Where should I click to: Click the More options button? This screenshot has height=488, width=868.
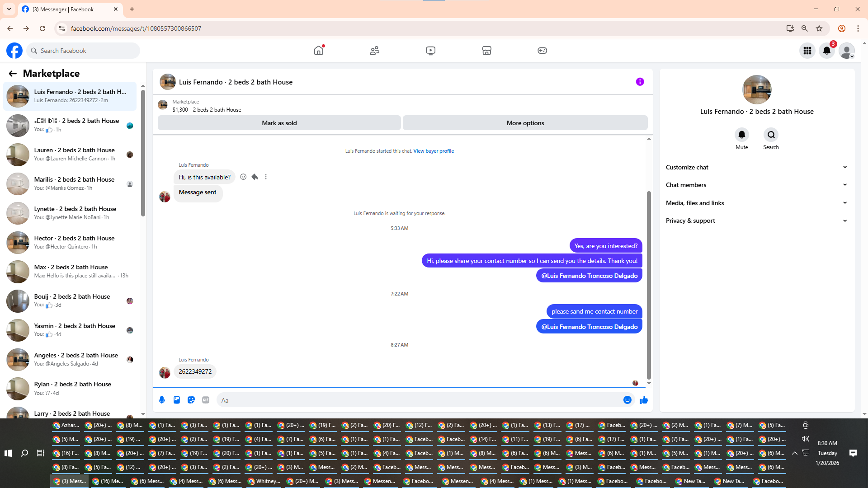point(525,123)
